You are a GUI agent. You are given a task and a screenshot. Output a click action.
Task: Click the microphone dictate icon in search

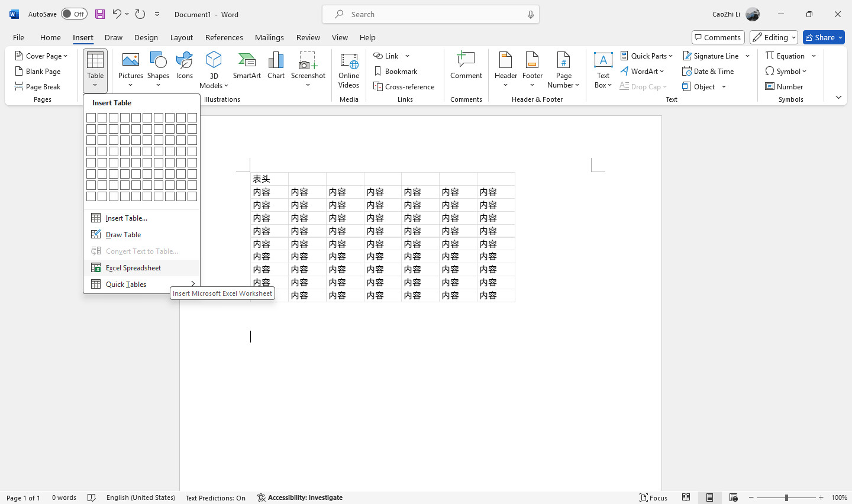pos(531,14)
